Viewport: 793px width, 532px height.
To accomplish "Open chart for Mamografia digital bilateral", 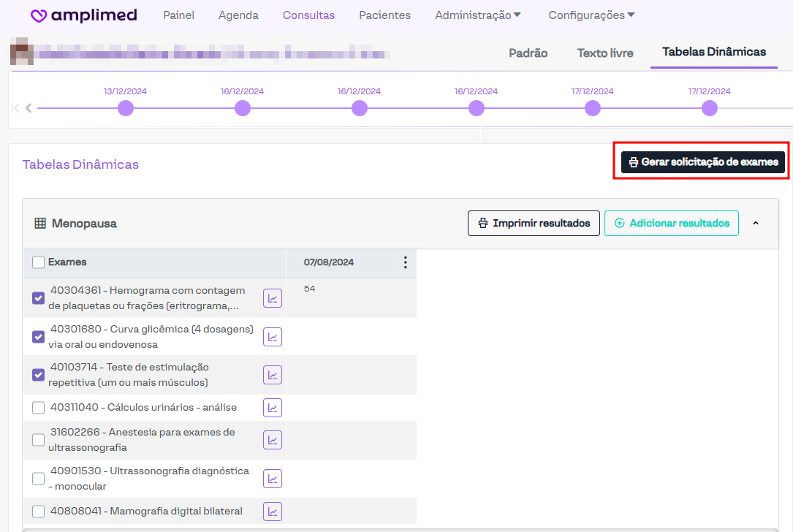I will click(273, 512).
